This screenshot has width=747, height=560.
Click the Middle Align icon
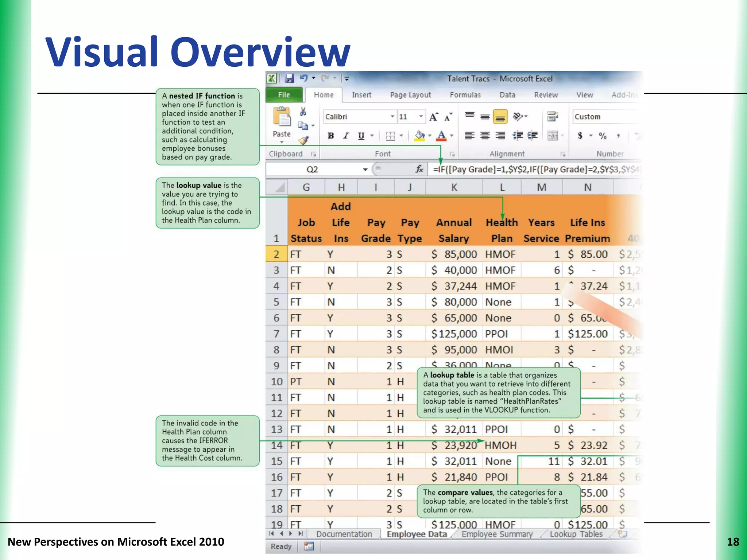485,117
